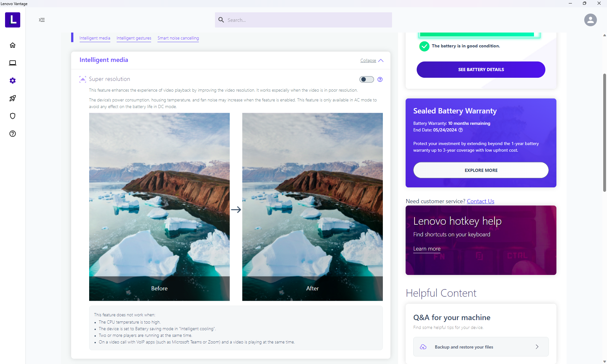Viewport: 607px width, 364px height.
Task: Focus the Search input field
Action: pos(303,20)
